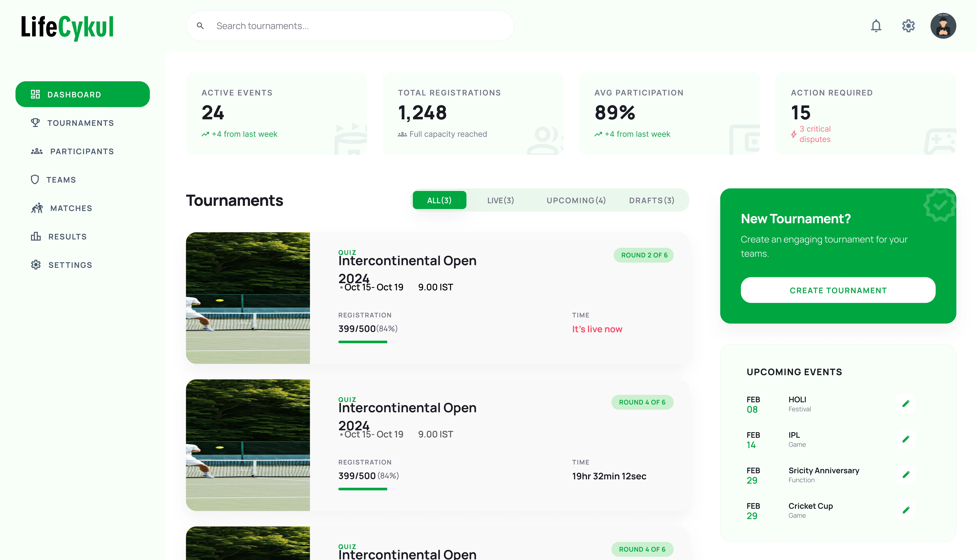Image resolution: width=977 pixels, height=560 pixels.
Task: Open the live tournament's tennis thumbnail
Action: coord(248,298)
